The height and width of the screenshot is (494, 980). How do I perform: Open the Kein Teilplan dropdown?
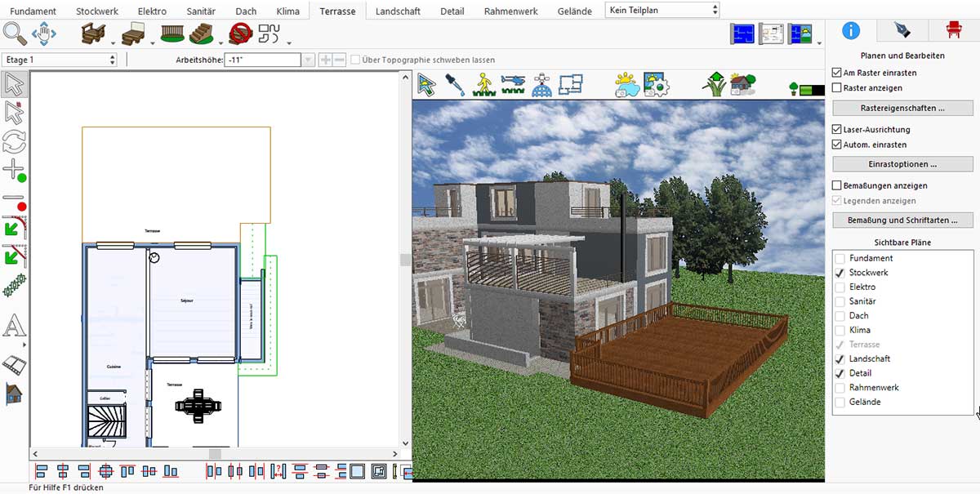coord(715,9)
